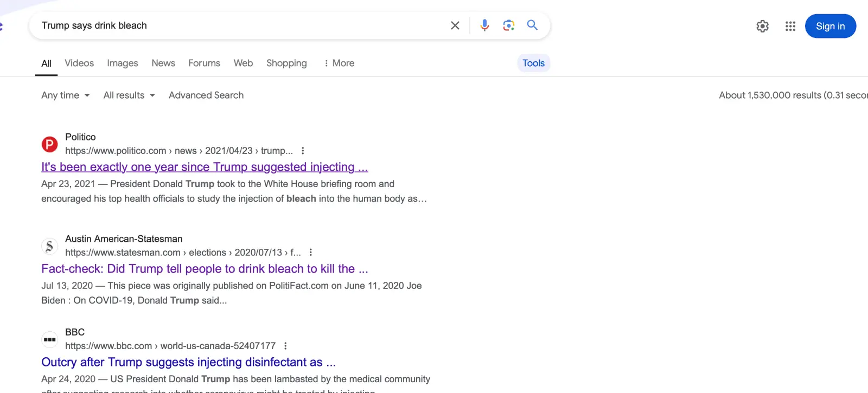Expand the All results filter
This screenshot has height=393, width=868.
[129, 95]
